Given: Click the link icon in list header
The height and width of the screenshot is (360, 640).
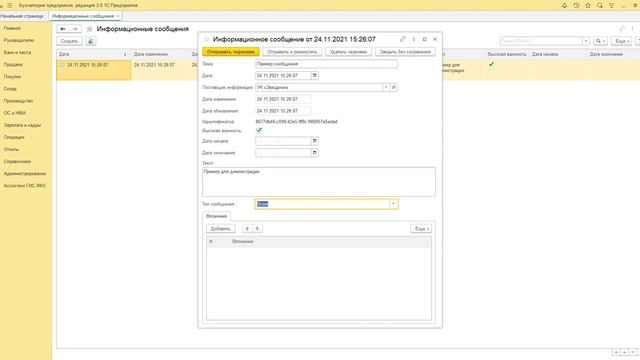Looking at the screenshot, I should pos(622,29).
